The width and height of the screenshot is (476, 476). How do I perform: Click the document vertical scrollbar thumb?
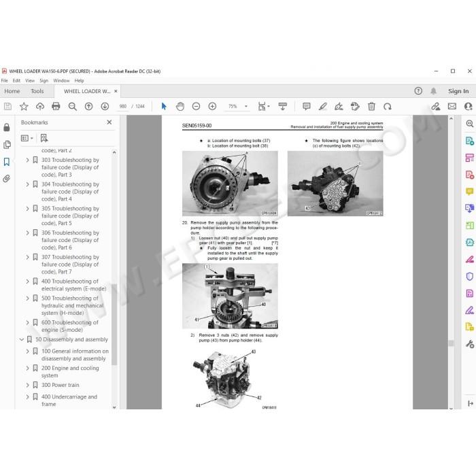tap(451, 343)
